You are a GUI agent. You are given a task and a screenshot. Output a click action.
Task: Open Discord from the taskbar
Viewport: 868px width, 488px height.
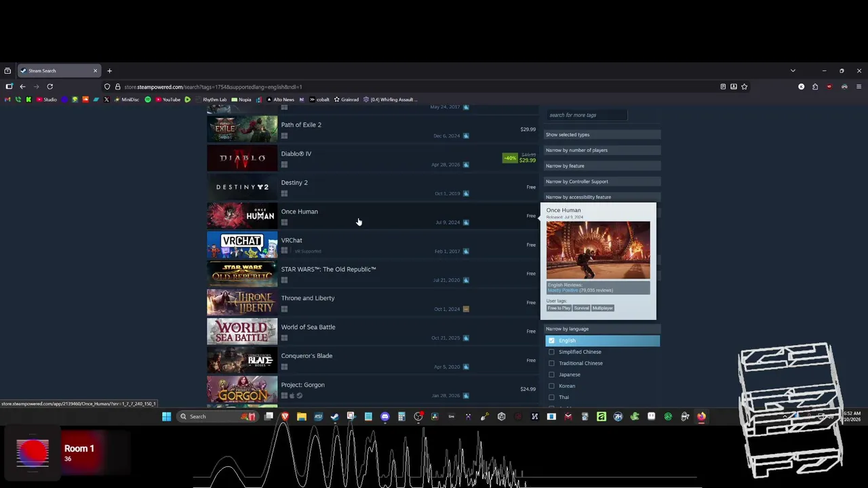point(384,416)
